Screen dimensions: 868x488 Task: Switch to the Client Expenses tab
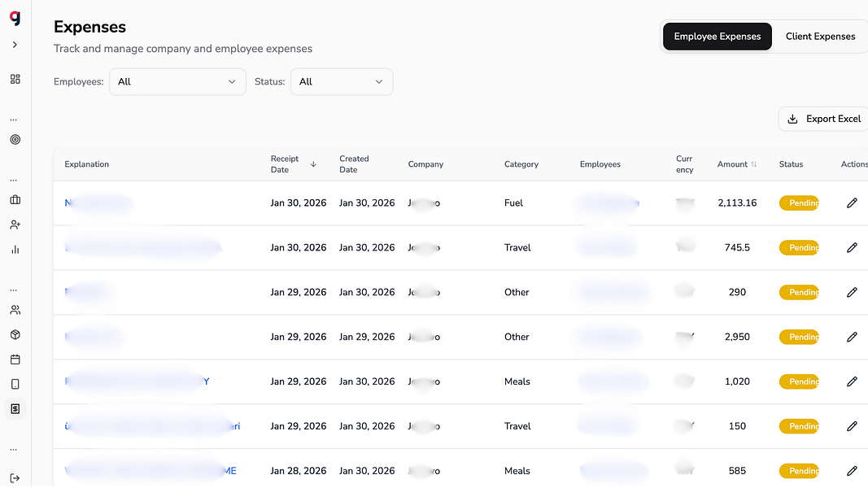coord(820,37)
